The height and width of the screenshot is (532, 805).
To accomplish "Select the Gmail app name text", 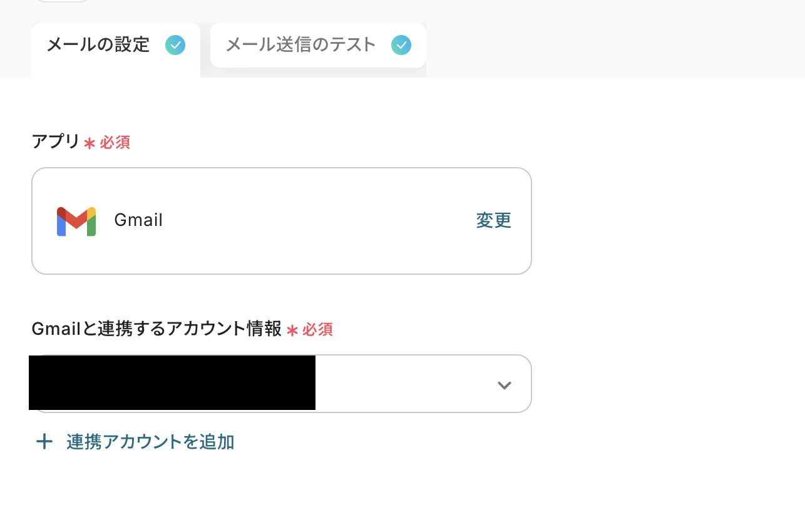I will [x=138, y=220].
